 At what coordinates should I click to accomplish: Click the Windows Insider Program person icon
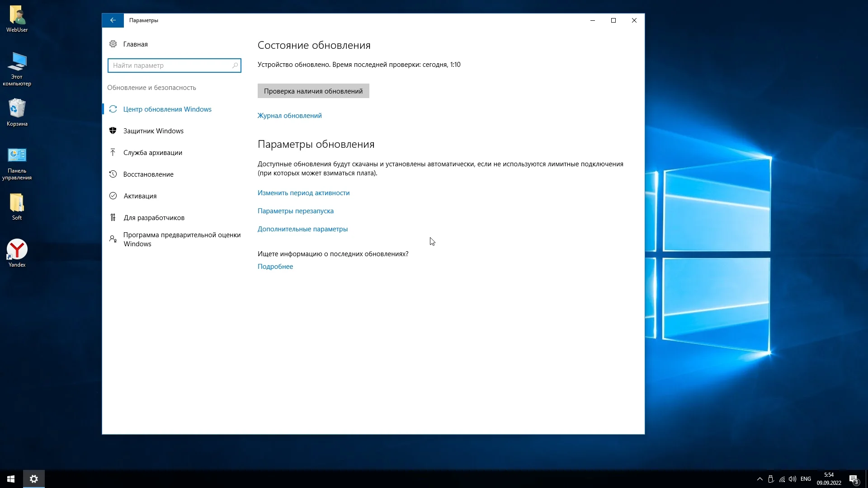113,239
